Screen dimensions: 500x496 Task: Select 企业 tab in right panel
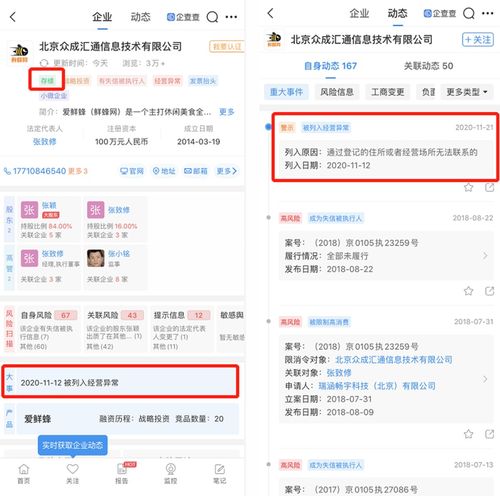(x=359, y=13)
